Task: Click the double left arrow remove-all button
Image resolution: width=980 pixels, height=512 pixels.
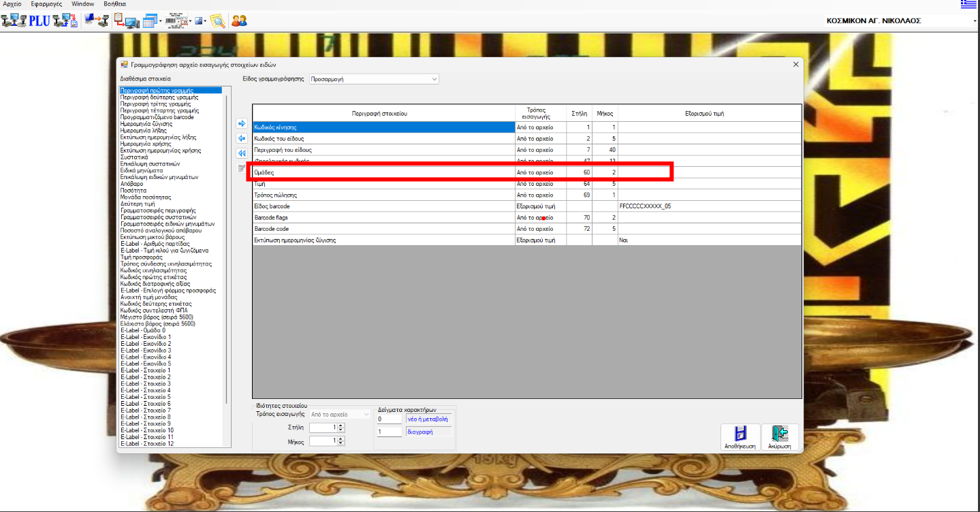Action: coord(241,153)
